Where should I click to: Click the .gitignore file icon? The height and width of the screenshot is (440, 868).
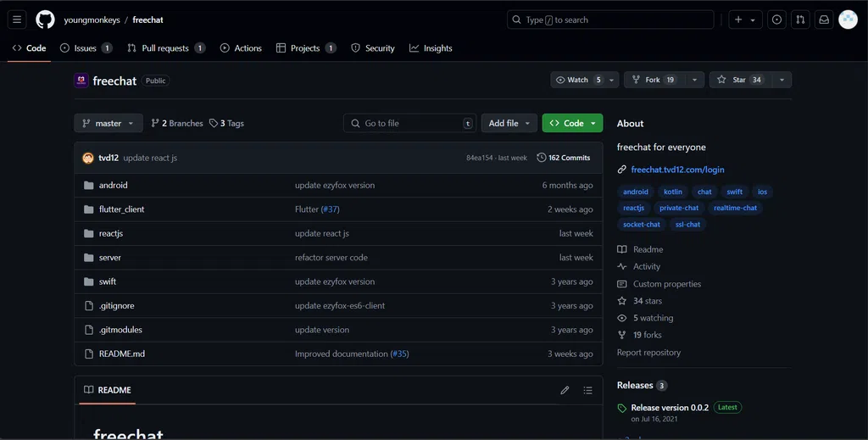(x=88, y=305)
